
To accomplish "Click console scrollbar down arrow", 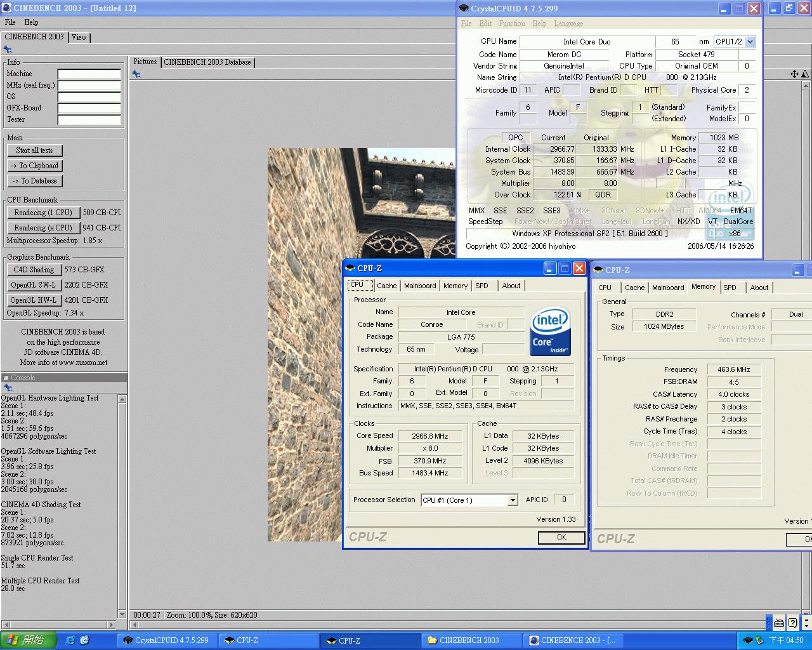I will pyautogui.click(x=122, y=614).
